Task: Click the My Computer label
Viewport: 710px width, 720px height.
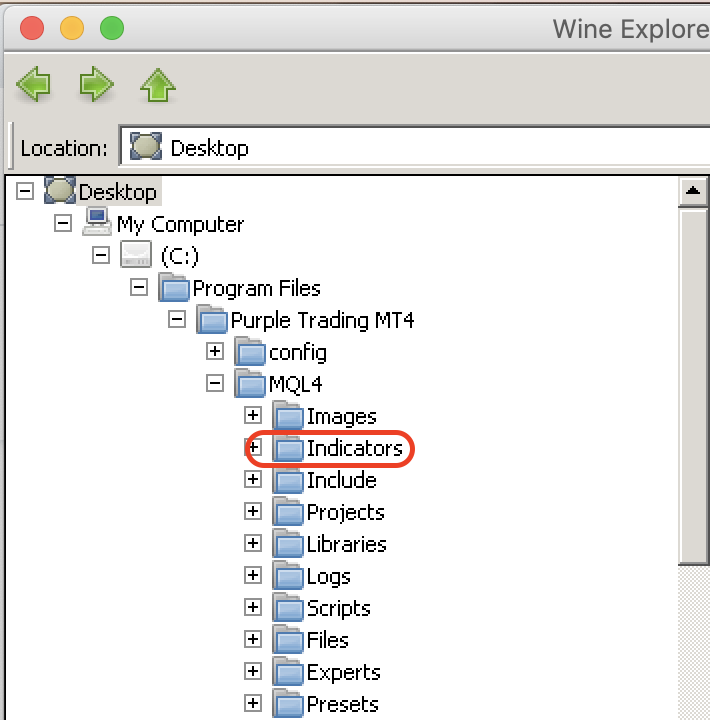Action: (x=180, y=225)
